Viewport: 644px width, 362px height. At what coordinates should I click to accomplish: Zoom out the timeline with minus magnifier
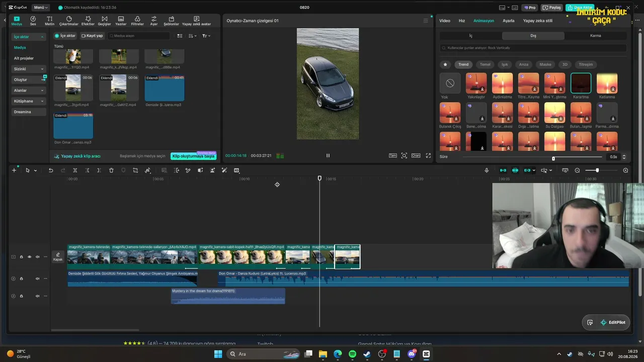pos(577,170)
